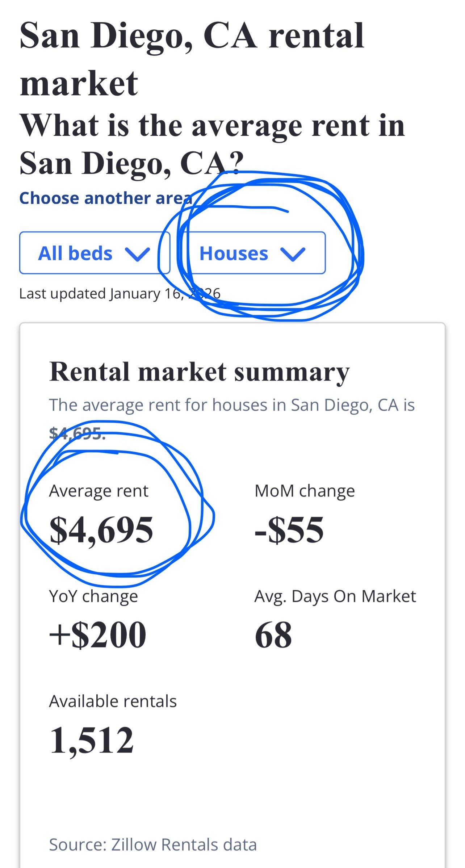Click the Average rent label

(x=99, y=491)
